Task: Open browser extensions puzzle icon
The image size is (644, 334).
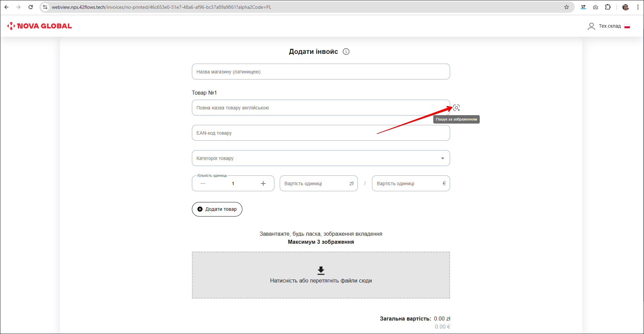Action: 608,7
